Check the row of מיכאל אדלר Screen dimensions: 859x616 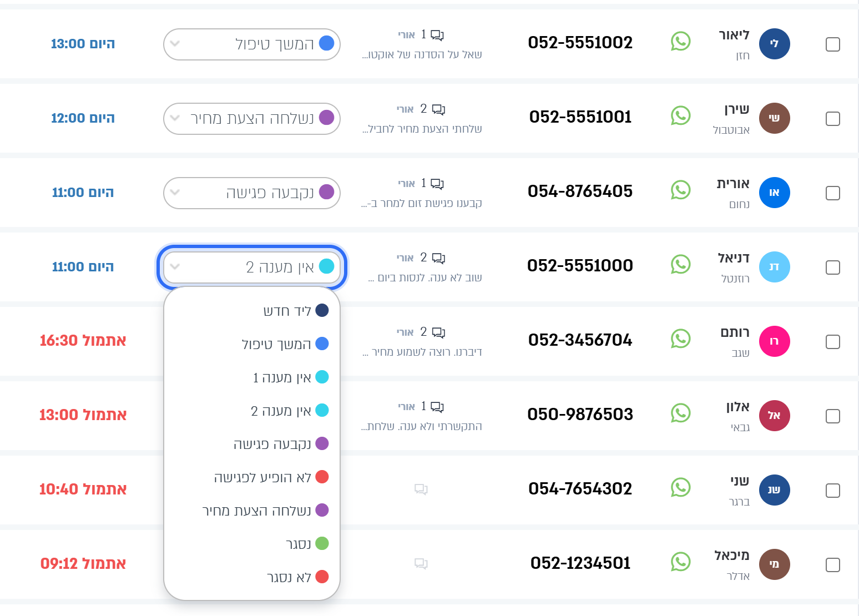(833, 565)
